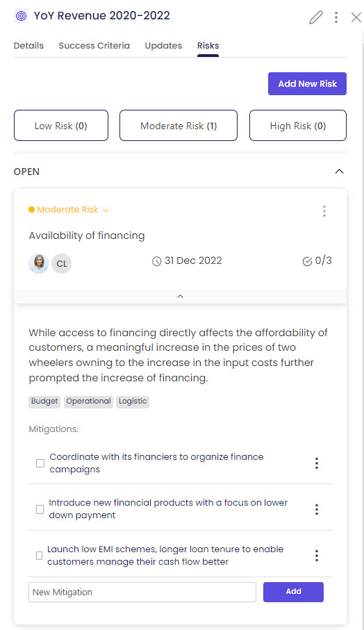Viewport: 364px width, 630px height.
Task: Click the Add New Risk button
Action: coord(307,83)
